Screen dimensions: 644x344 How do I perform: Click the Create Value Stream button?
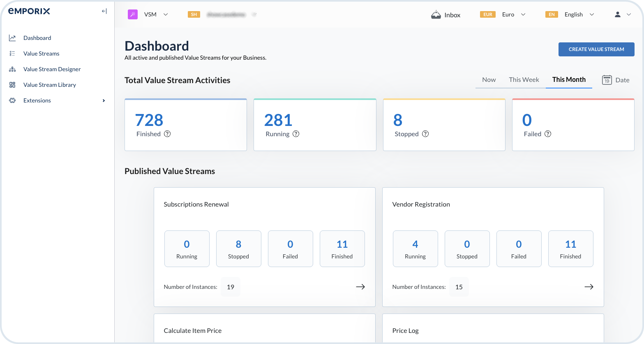[x=596, y=49]
